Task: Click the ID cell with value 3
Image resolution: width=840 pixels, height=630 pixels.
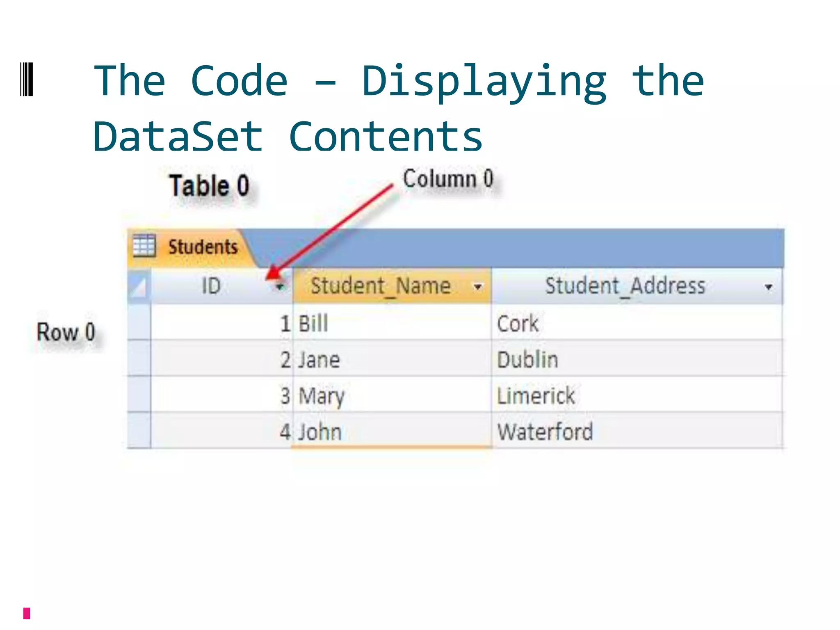Action: coord(285,395)
